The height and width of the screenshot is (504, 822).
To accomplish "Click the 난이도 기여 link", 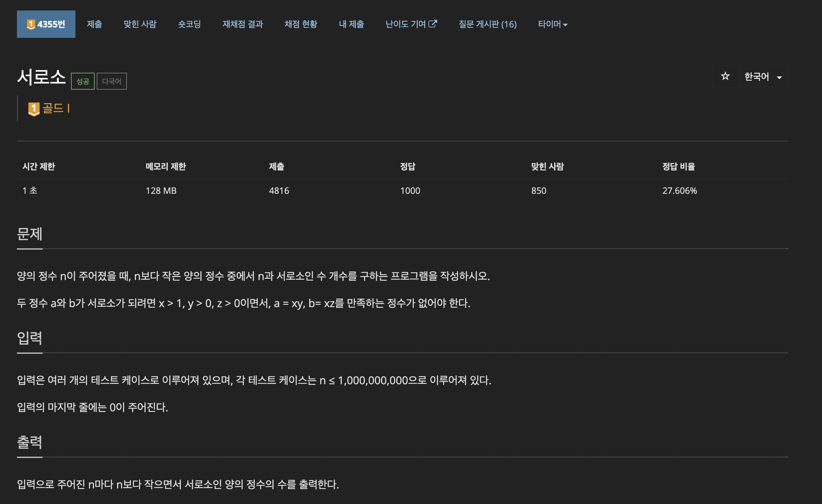I will pyautogui.click(x=406, y=24).
